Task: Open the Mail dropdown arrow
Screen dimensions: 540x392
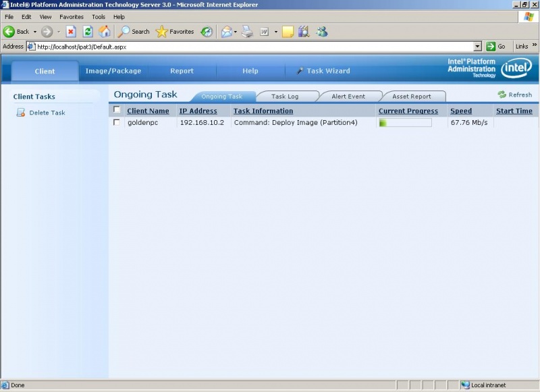Action: [235, 32]
